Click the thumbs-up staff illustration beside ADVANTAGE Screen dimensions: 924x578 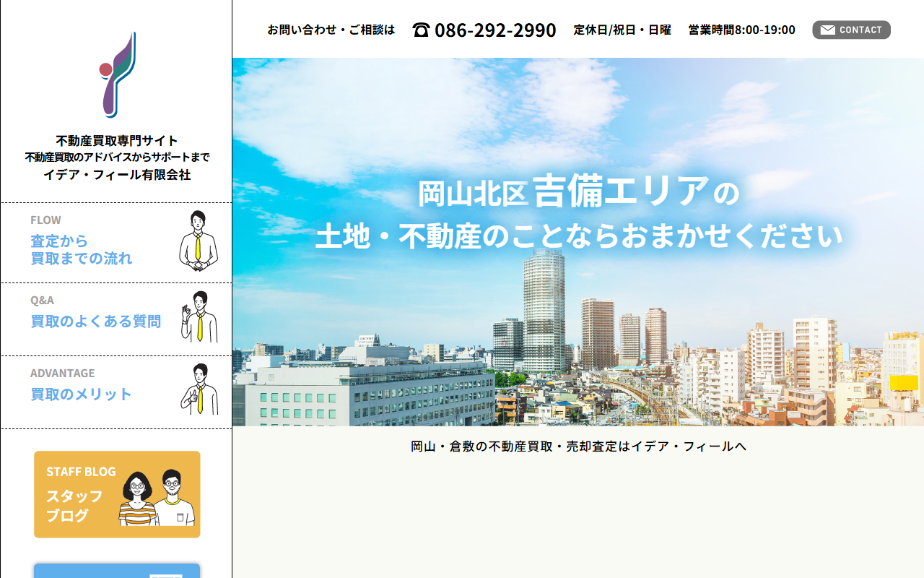click(199, 389)
